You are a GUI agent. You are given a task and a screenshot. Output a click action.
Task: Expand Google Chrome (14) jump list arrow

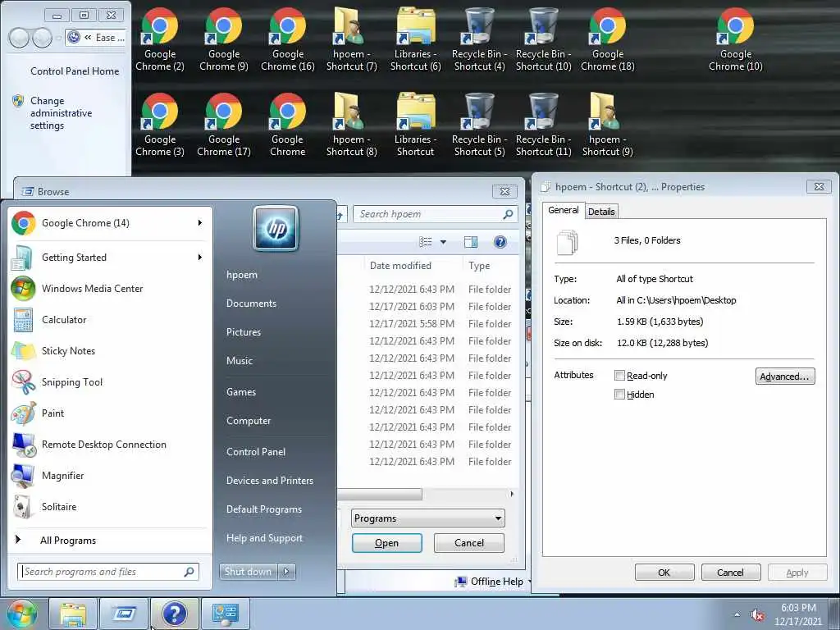point(200,223)
